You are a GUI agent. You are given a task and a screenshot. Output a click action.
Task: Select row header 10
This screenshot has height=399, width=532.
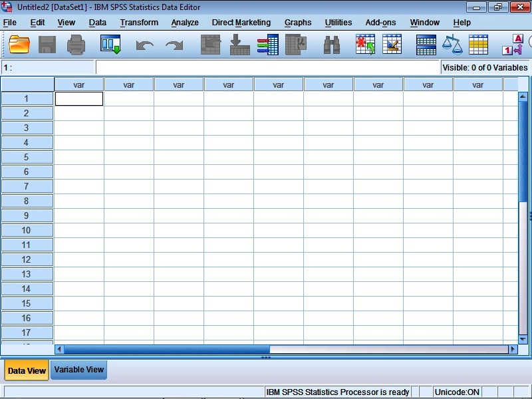coord(27,230)
